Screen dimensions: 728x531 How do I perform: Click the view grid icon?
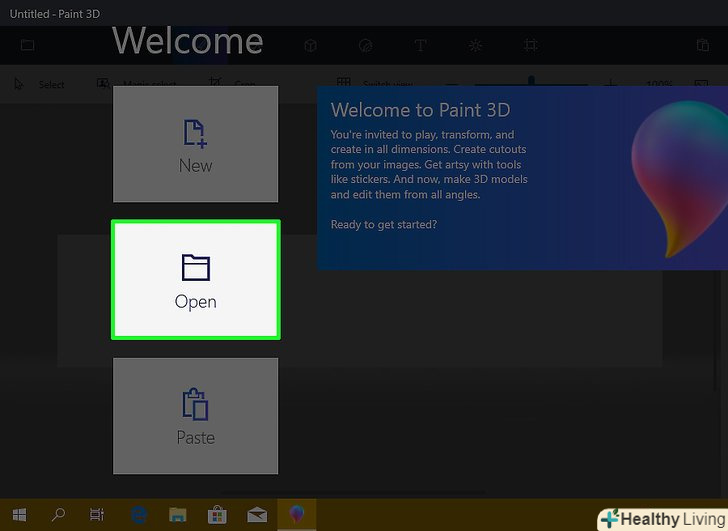(344, 82)
